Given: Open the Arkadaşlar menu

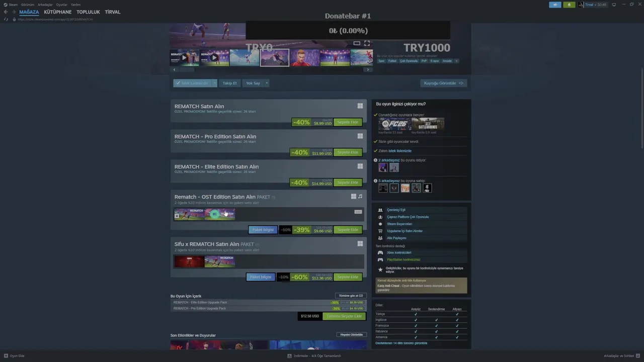Looking at the screenshot, I should click(45, 5).
